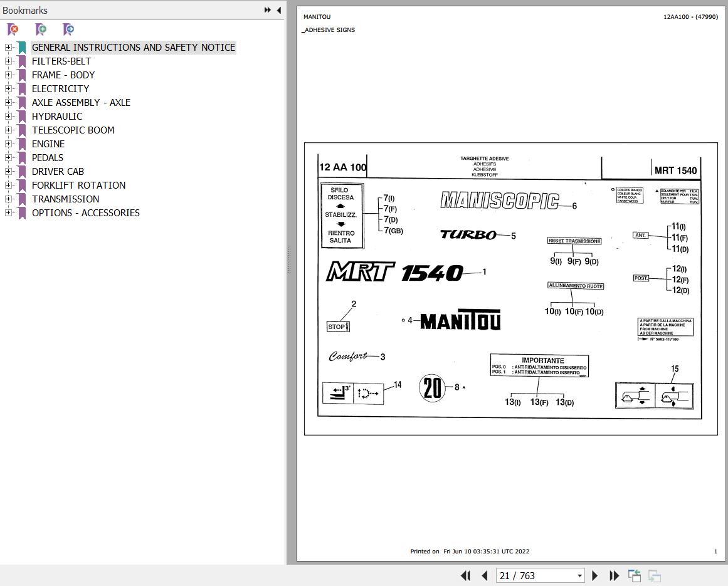This screenshot has width=728, height=586.
Task: Collapse the Bookmarks panel arrow
Action: [x=278, y=10]
